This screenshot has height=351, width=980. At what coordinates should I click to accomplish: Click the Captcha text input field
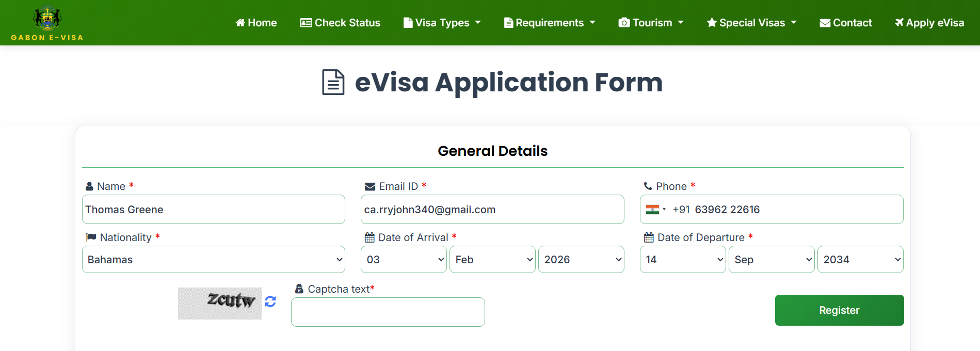click(x=388, y=312)
